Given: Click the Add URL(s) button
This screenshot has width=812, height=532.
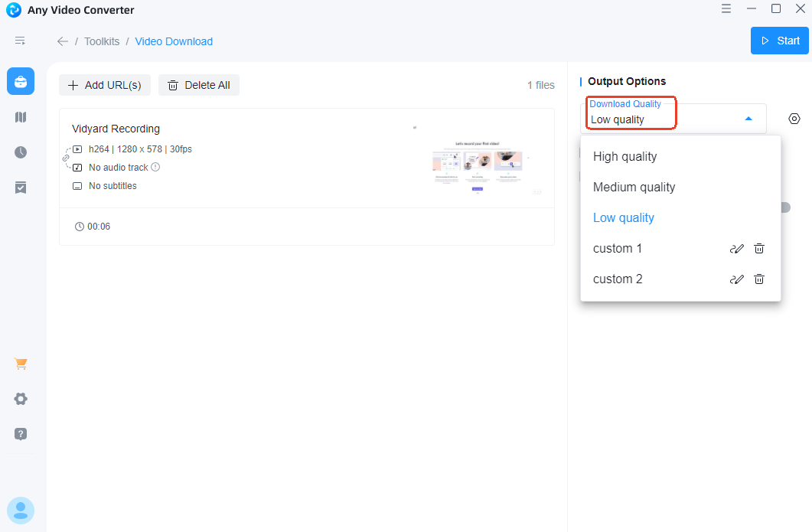Looking at the screenshot, I should pyautogui.click(x=105, y=85).
